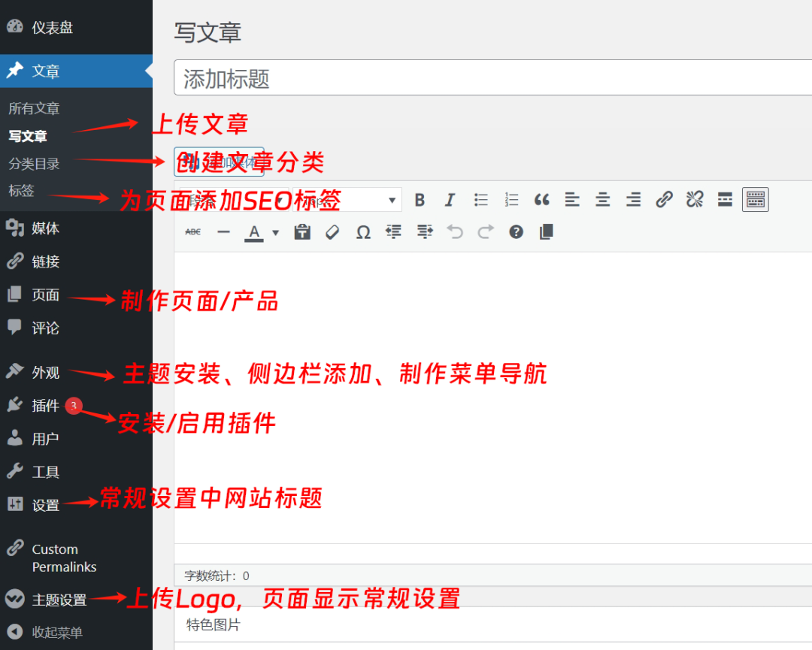812x650 pixels.
Task: Toggle the distraction-free writing mode icon
Action: [545, 231]
